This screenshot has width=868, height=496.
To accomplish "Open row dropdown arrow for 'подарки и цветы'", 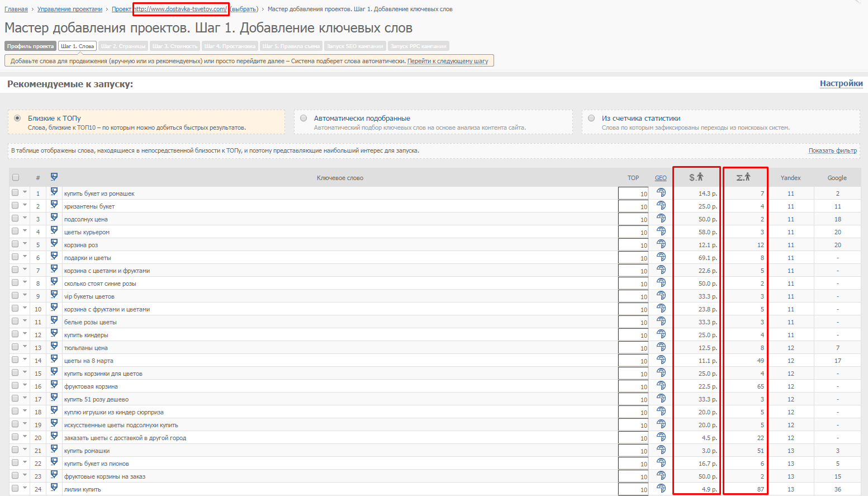I will coord(25,257).
